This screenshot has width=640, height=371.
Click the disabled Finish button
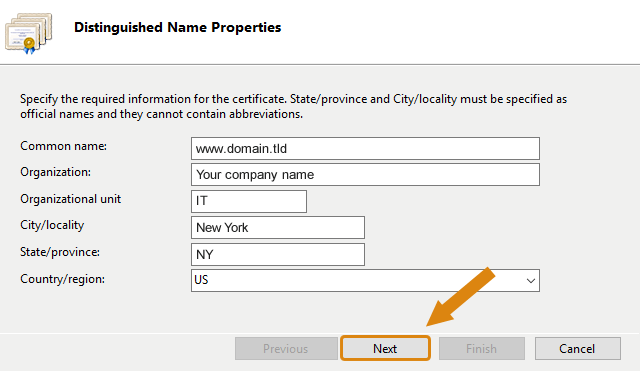[x=482, y=349]
